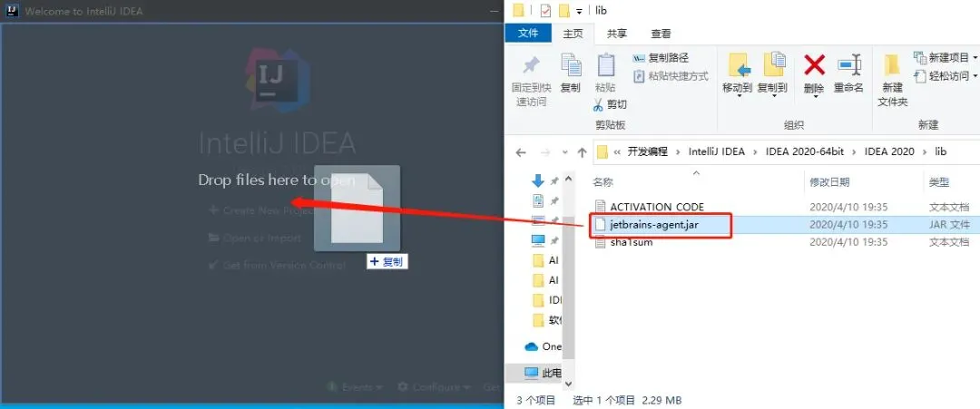Click the Paste (粘贴) clipboard icon
The width and height of the screenshot is (980, 409).
[605, 65]
